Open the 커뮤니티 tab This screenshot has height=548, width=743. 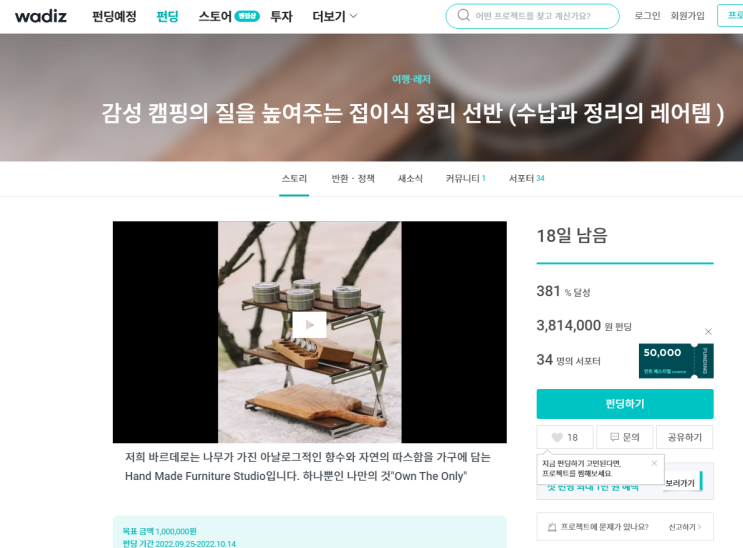pyautogui.click(x=465, y=178)
